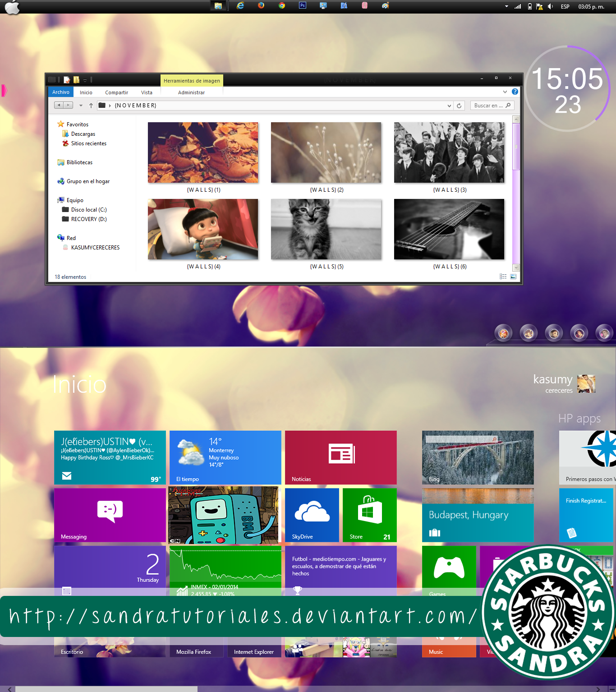Click Explorer vertical scrollbar thumb
The image size is (616, 692).
tap(516, 146)
